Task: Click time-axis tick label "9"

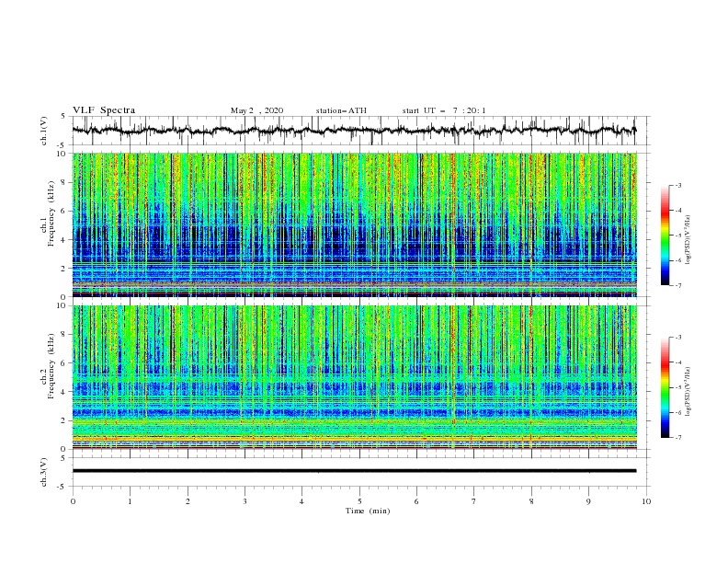Action: pyautogui.click(x=588, y=501)
